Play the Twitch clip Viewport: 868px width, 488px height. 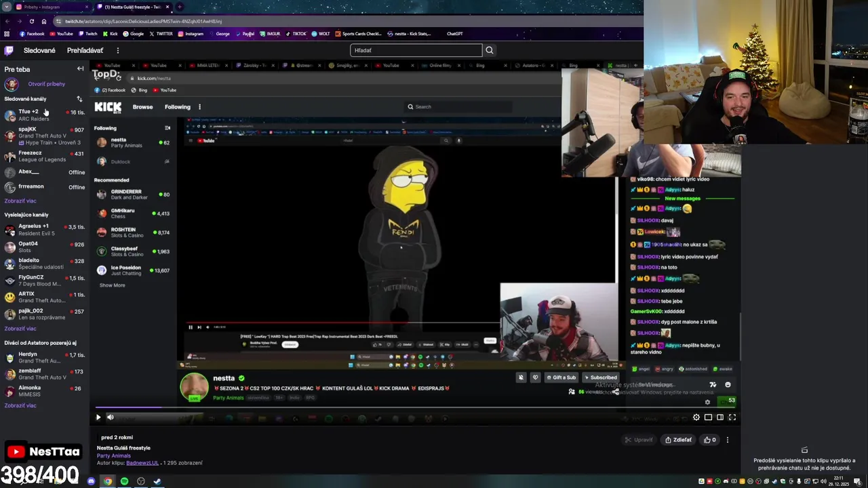pyautogui.click(x=98, y=418)
